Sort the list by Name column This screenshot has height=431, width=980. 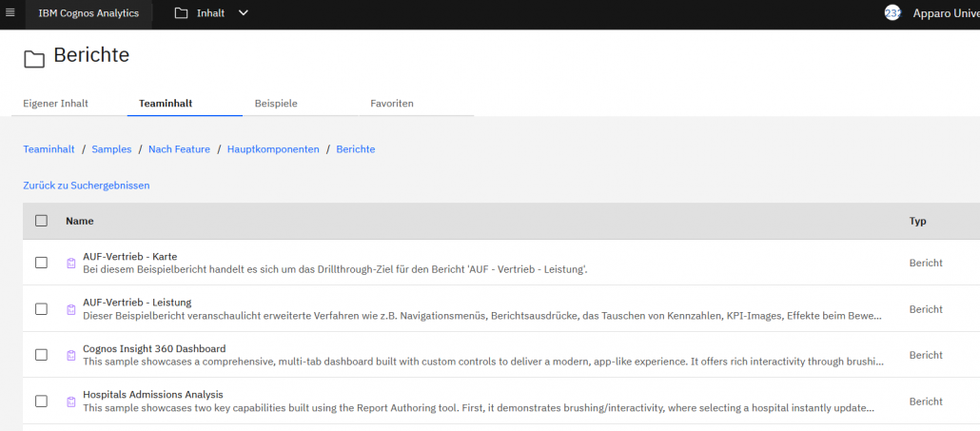pos(80,221)
